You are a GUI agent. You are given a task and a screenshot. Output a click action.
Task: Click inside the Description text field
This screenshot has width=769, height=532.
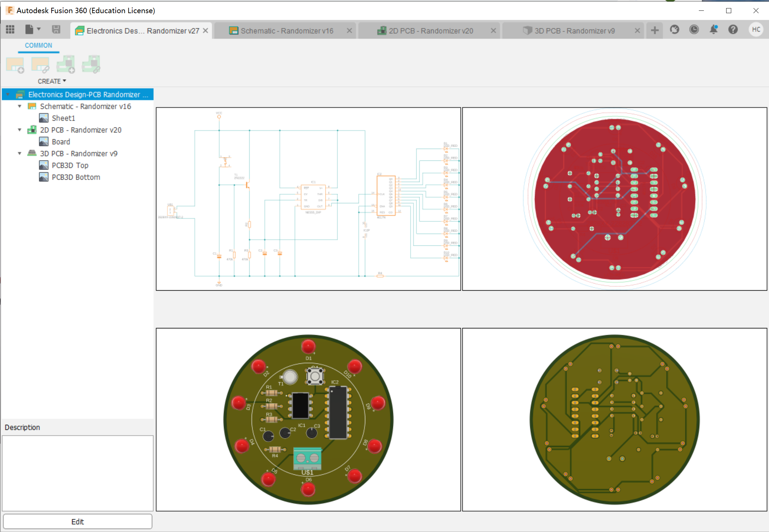pyautogui.click(x=78, y=472)
